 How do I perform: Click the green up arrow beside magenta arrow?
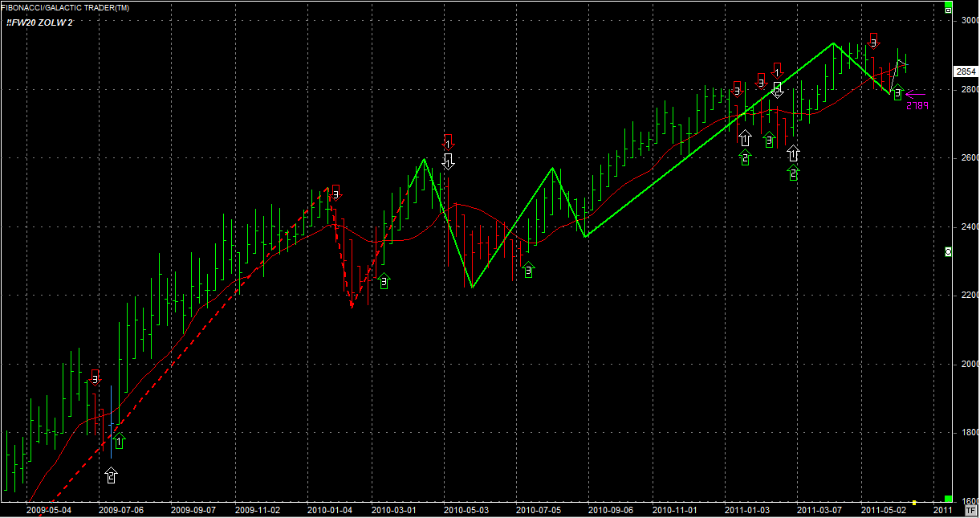(x=897, y=93)
